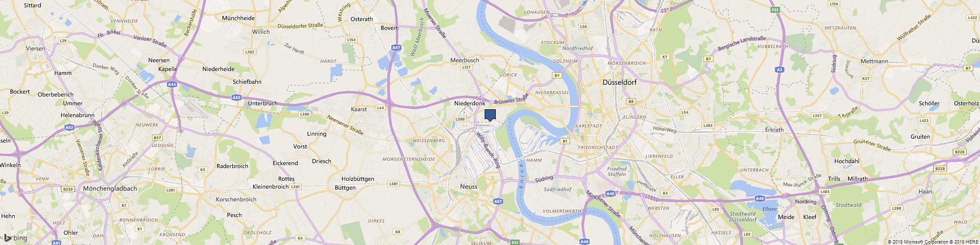This screenshot has height=245, width=980.
Task: Click the blue location pin marker
Action: [490, 115]
